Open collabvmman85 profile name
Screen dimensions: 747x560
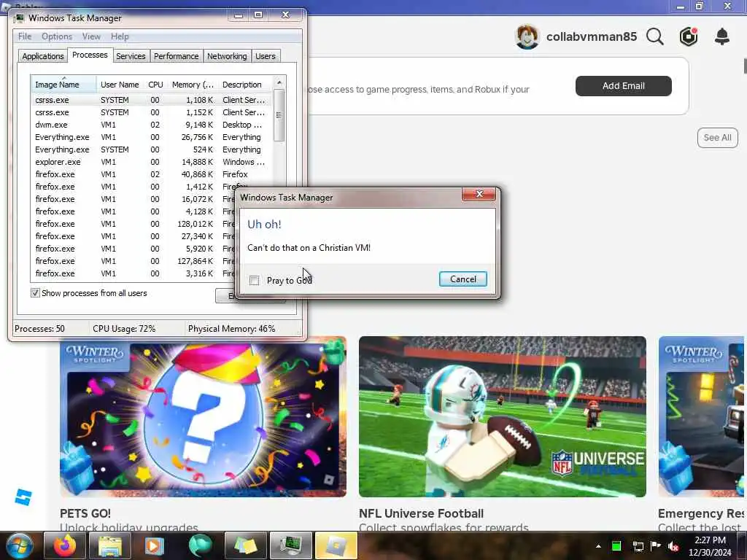click(591, 36)
